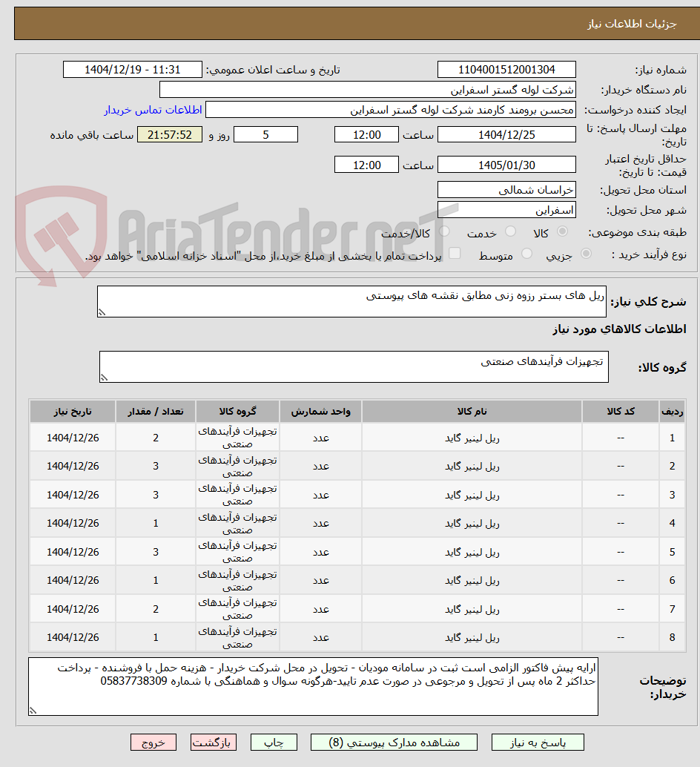Grab resize handle of گروه کالا box
Image resolution: width=700 pixels, height=767 pixels.
(104, 378)
